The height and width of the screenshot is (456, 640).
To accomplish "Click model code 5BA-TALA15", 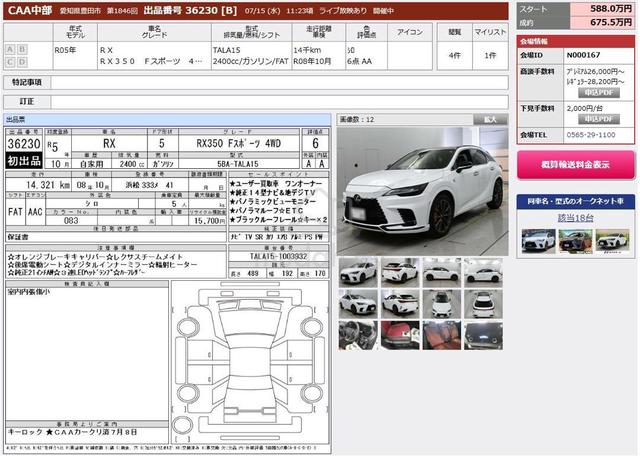I will tap(238, 164).
